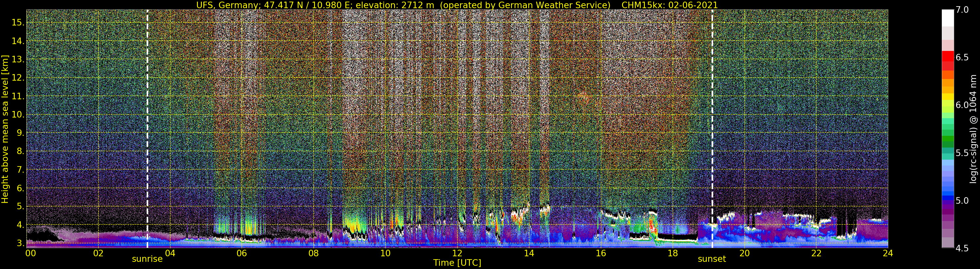The height and width of the screenshot is (269, 980).
Task: Click the time-axis tick label '06'
Action: tap(242, 253)
